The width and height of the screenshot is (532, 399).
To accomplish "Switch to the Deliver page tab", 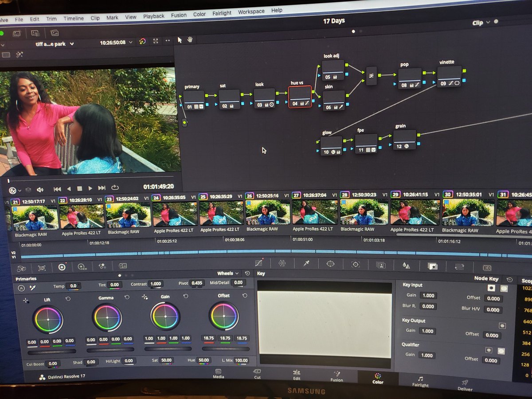I will (x=465, y=385).
